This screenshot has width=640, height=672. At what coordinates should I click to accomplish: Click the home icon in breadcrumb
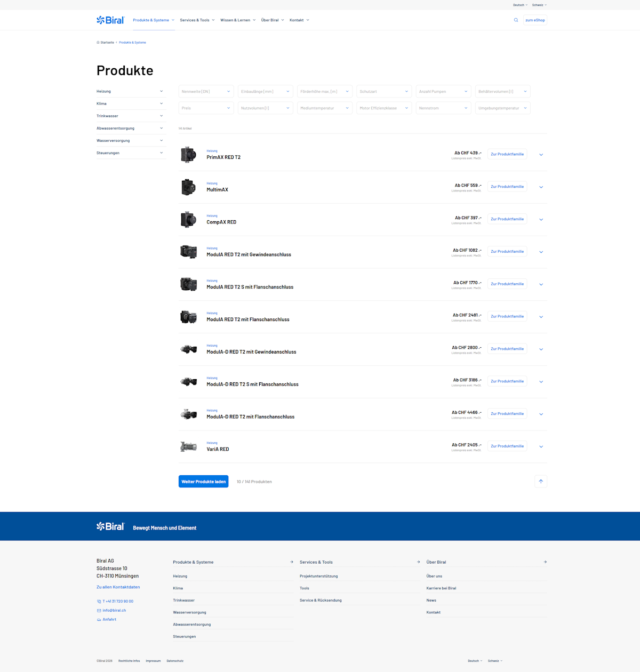98,43
